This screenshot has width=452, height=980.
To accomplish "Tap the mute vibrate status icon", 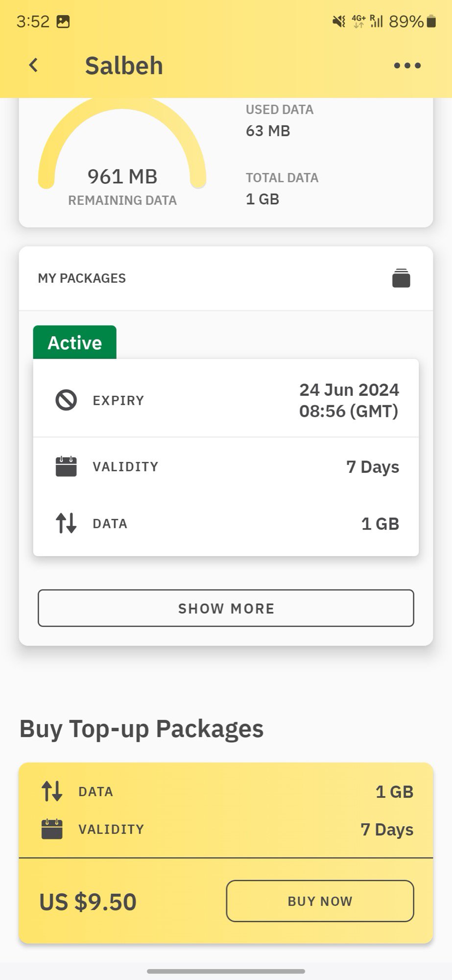I will pyautogui.click(x=338, y=22).
